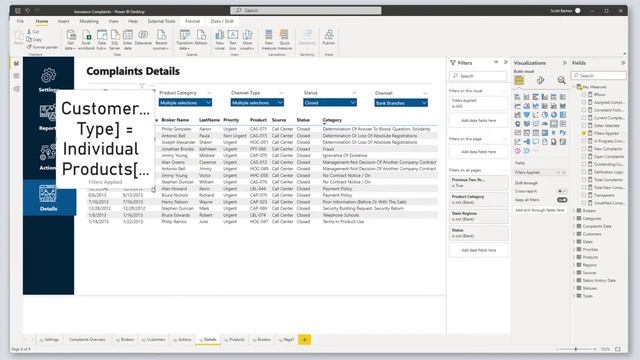
Task: Check the Dates Selected measure checkbox
Action: coord(584,125)
